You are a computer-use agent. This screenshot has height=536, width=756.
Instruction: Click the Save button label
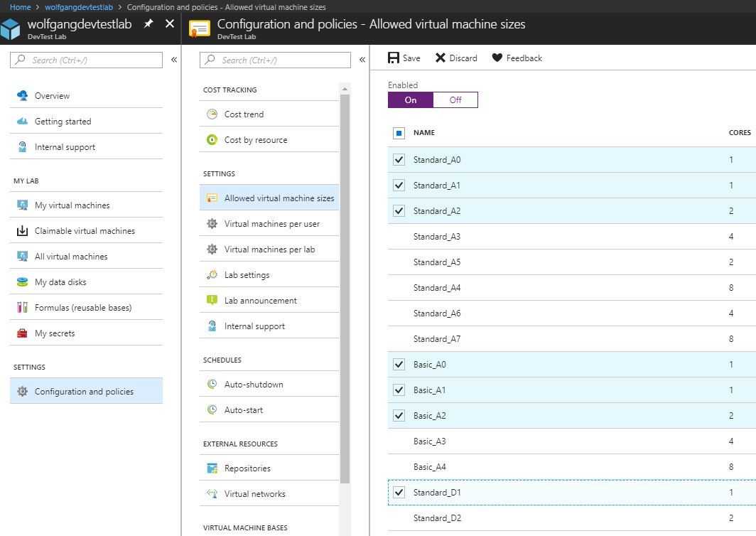pos(411,58)
